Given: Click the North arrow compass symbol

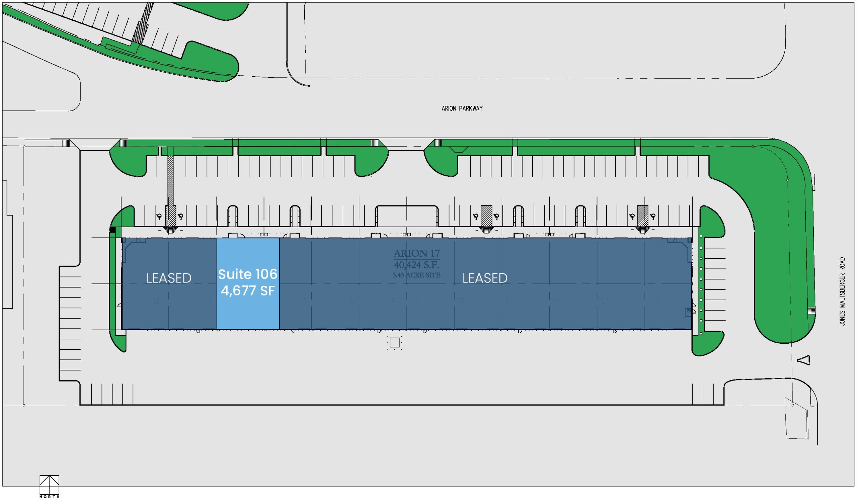Looking at the screenshot, I should [x=49, y=484].
